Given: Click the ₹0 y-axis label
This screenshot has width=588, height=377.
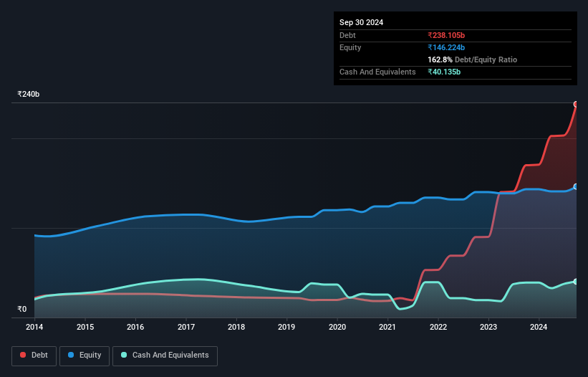Looking at the screenshot, I should pyautogui.click(x=22, y=309).
